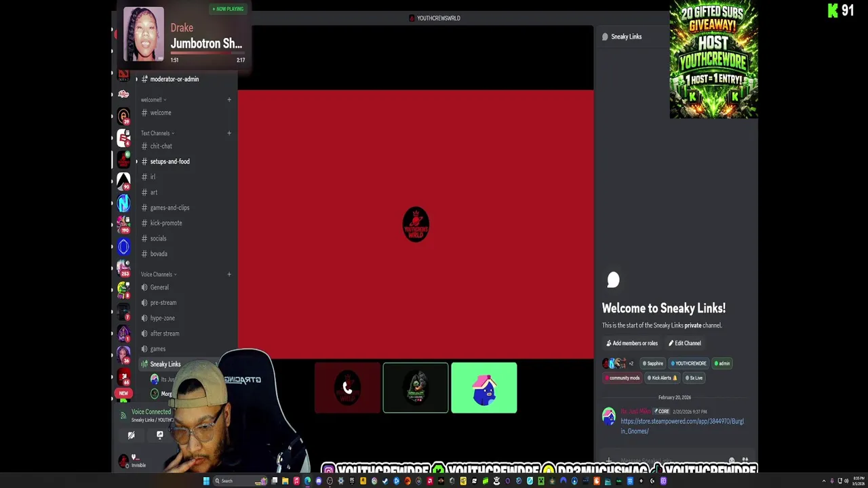Open the blue N server icon
The height and width of the screenshot is (488, 868).
[123, 203]
